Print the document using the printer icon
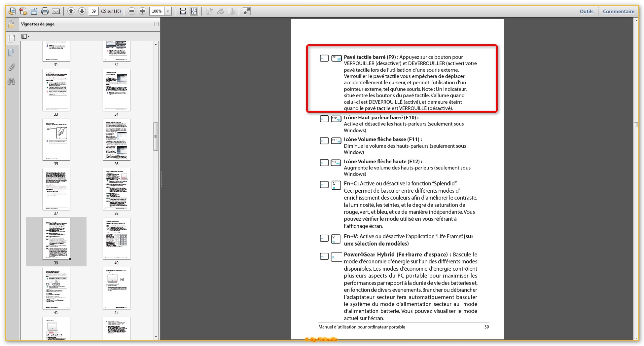644x346 pixels. pos(45,11)
